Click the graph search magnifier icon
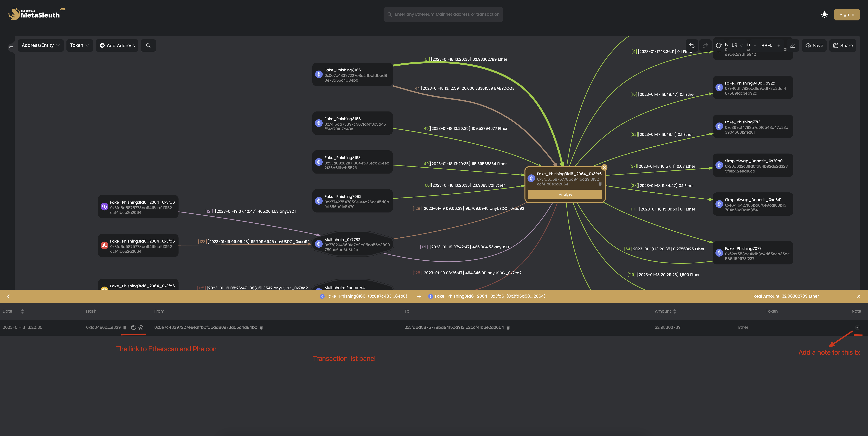Screen dimensions: 868x436 [148, 46]
